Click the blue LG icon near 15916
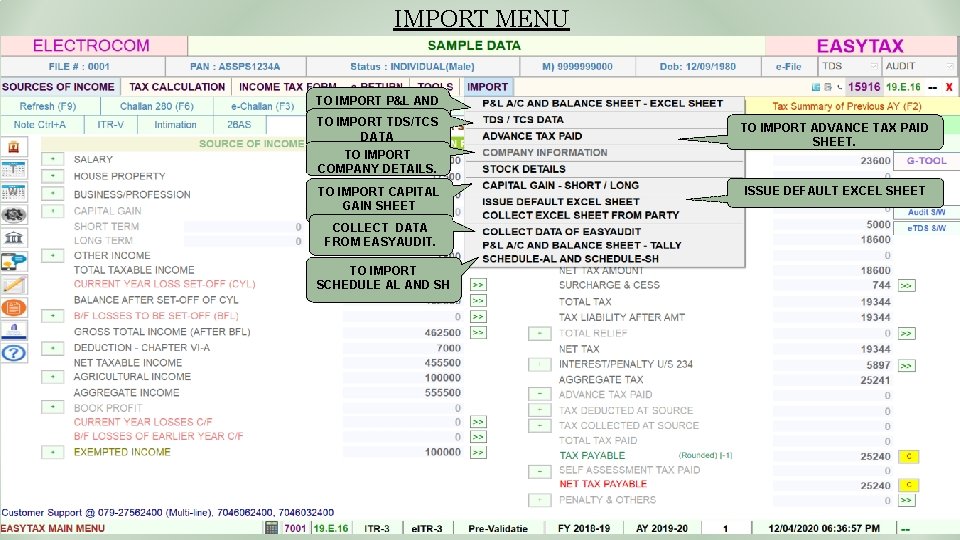 [816, 87]
